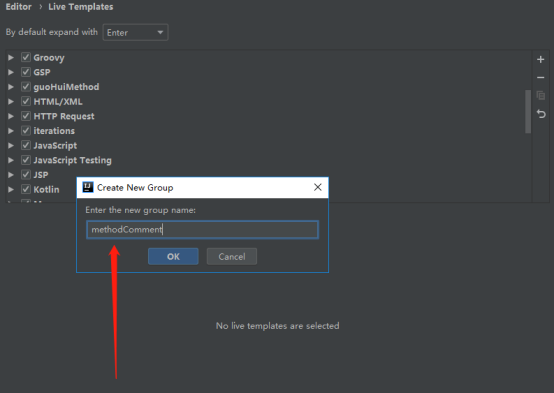
Task: Select the Kotlin group label
Action: [46, 189]
